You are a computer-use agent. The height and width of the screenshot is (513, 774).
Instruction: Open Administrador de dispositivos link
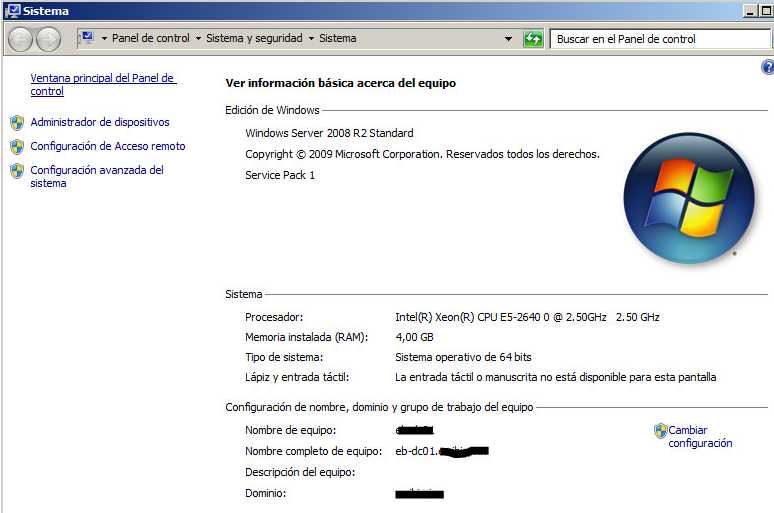click(100, 122)
